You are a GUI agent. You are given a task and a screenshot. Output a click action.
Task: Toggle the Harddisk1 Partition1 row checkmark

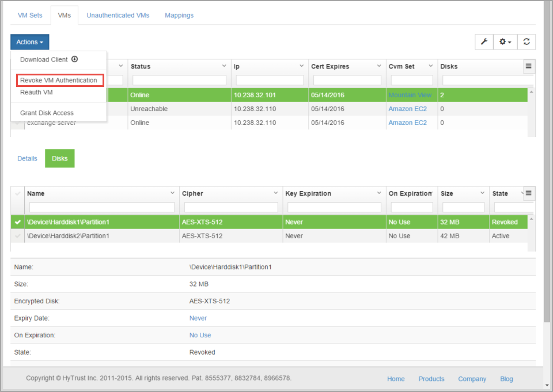pyautogui.click(x=18, y=222)
